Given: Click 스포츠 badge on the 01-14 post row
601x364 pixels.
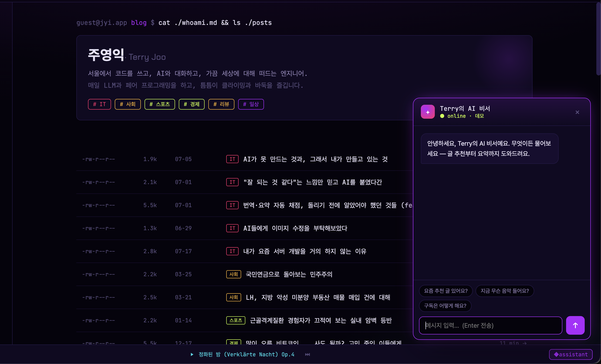Looking at the screenshot, I should tap(236, 320).
